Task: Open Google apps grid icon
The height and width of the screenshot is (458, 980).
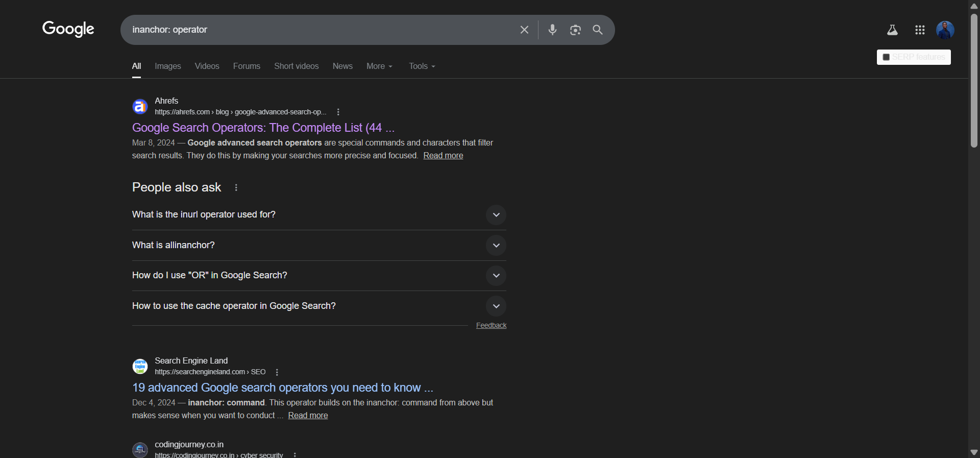Action: click(x=920, y=30)
